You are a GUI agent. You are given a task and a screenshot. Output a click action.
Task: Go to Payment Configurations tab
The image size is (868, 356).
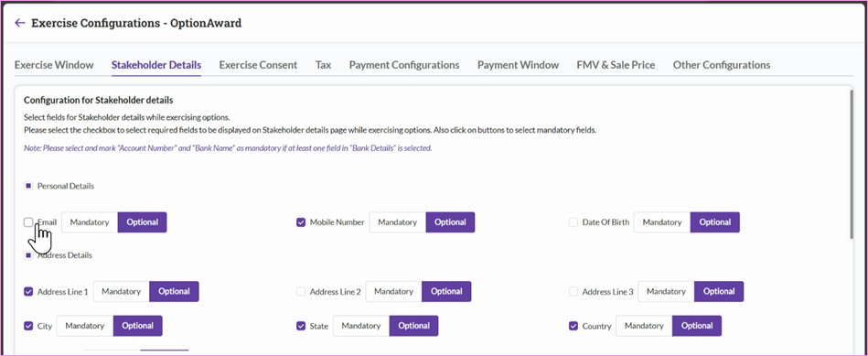[404, 65]
